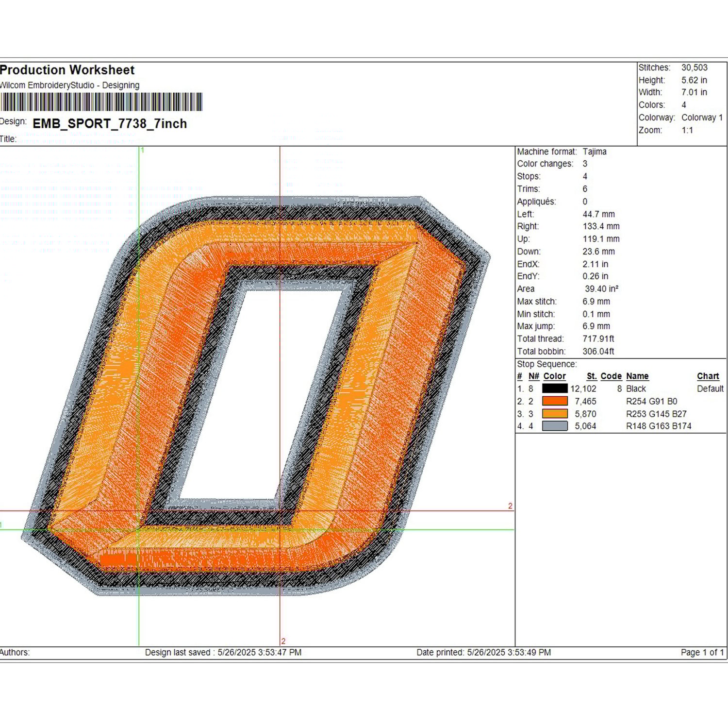Click the black color swatch in stop sequence
Image resolution: width=728 pixels, height=726 pixels.
tap(555, 388)
